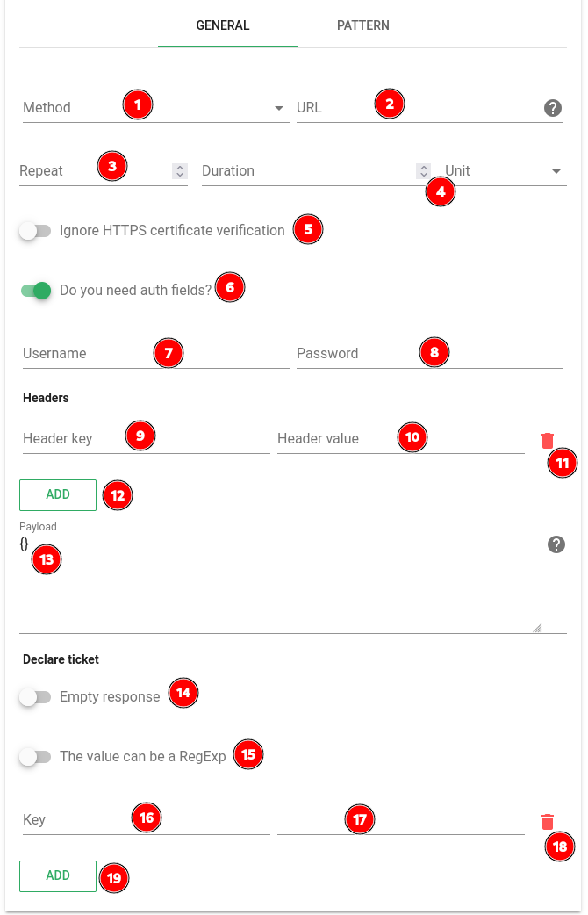Click the Header key input
Screen dimensions: 588x915
pos(147,439)
